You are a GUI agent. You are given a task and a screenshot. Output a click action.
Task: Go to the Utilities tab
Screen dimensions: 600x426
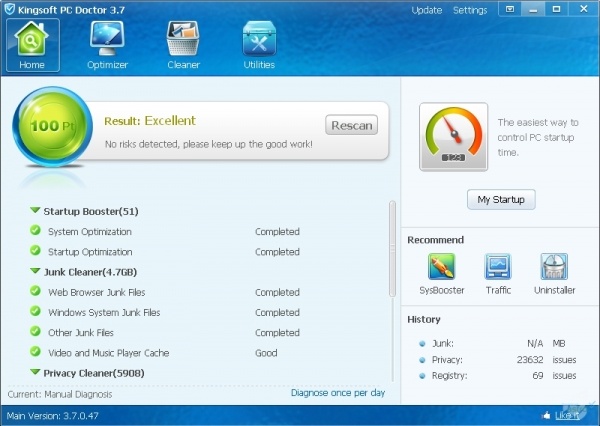pyautogui.click(x=259, y=45)
